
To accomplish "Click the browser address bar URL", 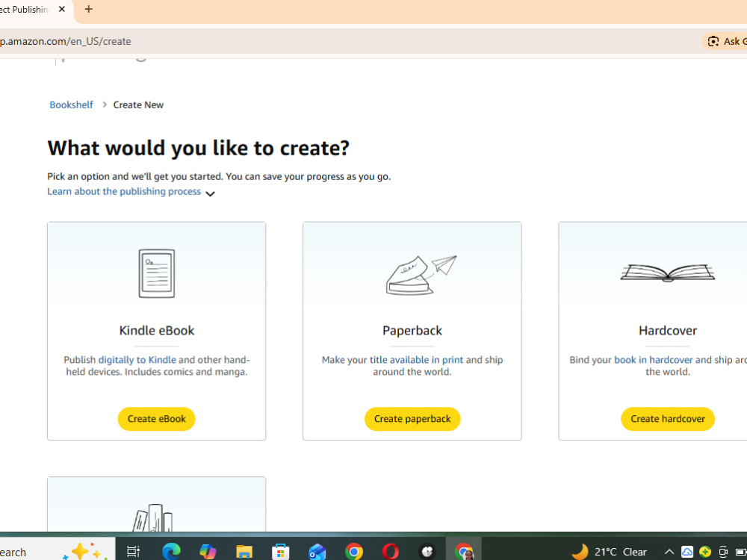I will 65,41.
